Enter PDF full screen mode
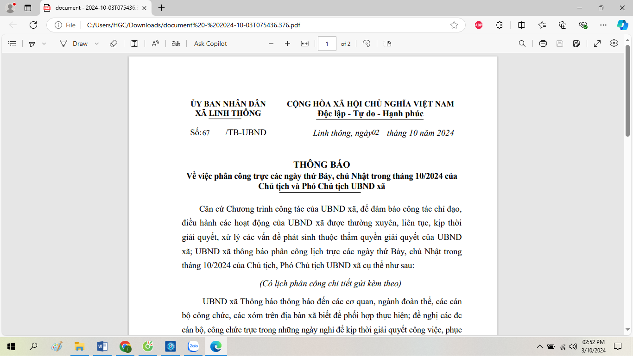Image resolution: width=633 pixels, height=364 pixels. click(597, 44)
